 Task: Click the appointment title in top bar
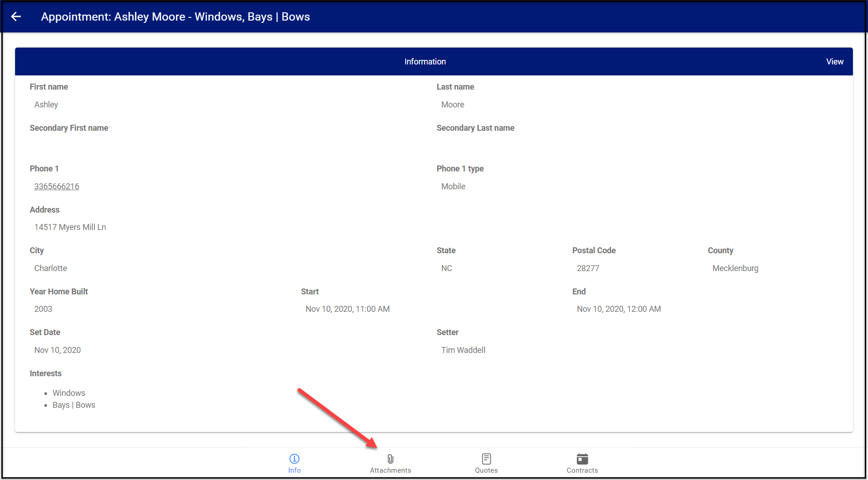175,17
